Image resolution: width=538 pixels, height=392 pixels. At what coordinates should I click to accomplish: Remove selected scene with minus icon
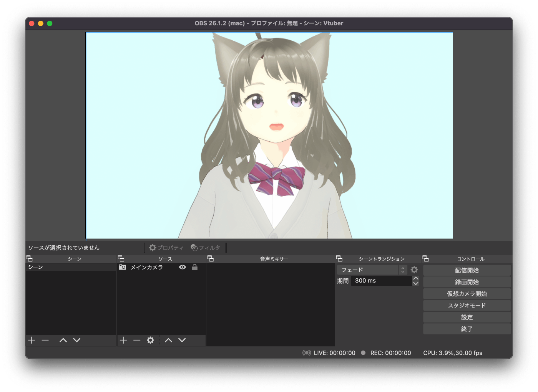45,340
